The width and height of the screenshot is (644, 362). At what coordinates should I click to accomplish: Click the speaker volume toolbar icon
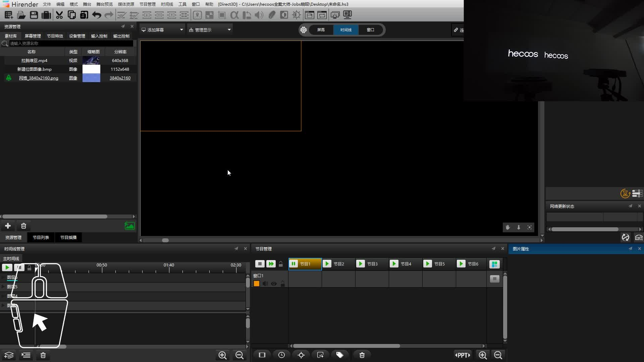tap(259, 15)
